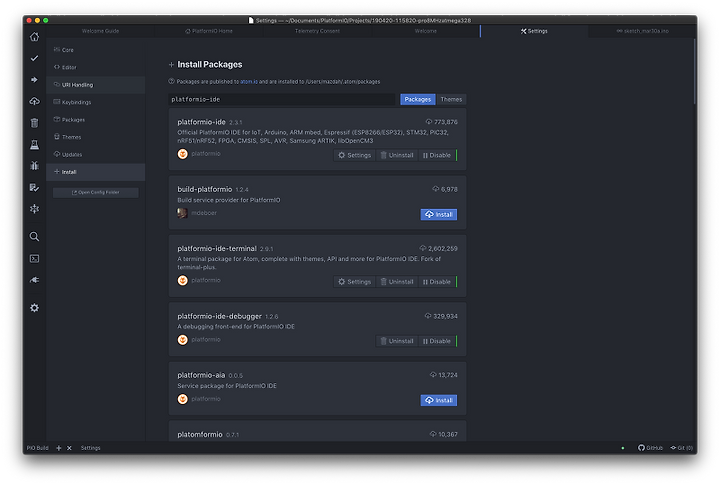
Task: Click the checklist edit icon in sidebar
Action: click(34, 187)
